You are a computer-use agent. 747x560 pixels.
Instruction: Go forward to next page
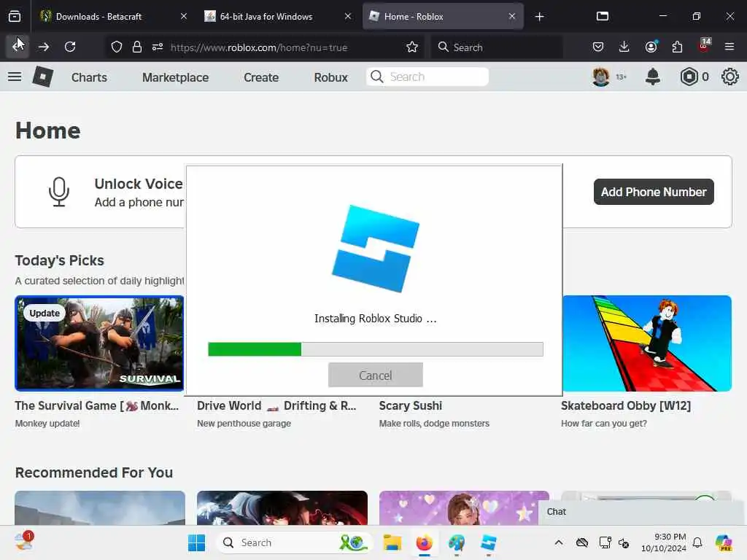(x=44, y=47)
